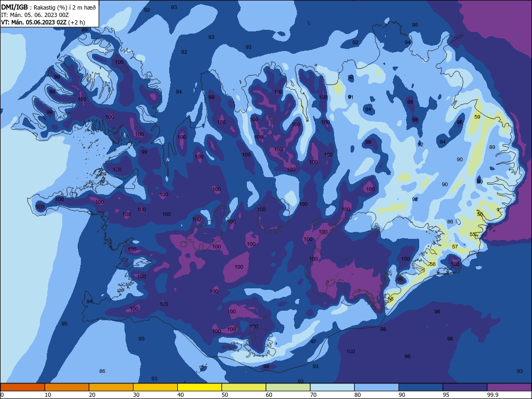Click the lightest blue 70–80 legend swatch
The image size is (532, 399).
click(x=332, y=387)
